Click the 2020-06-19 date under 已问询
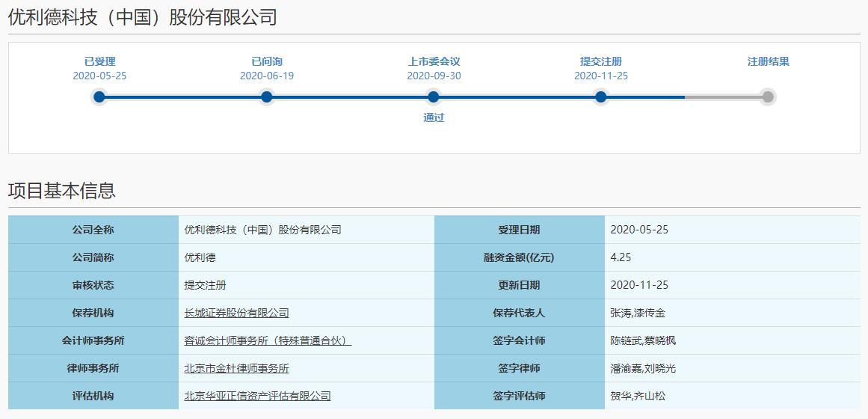 pyautogui.click(x=267, y=76)
